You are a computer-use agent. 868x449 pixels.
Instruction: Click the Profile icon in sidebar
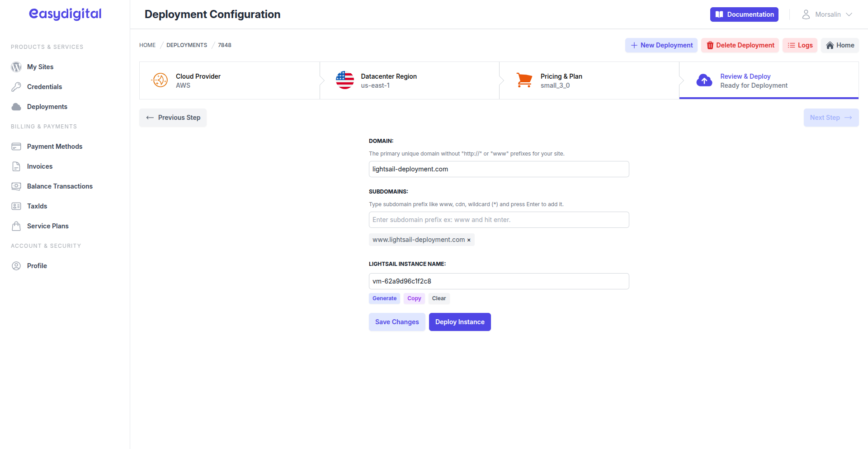click(16, 265)
